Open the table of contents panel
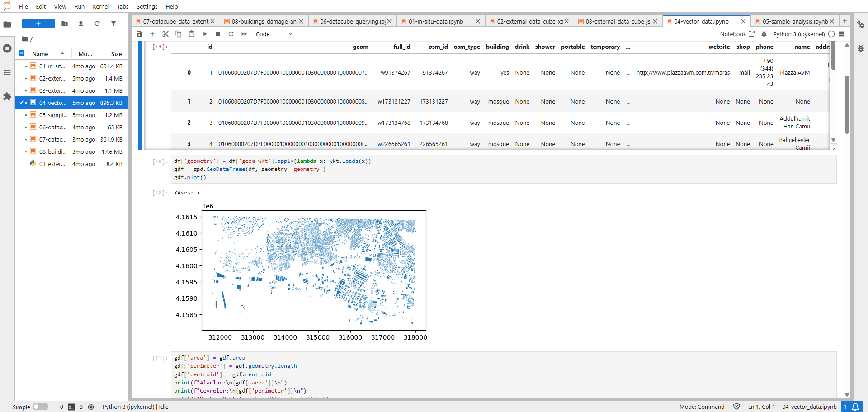The height and width of the screenshot is (412, 868). pyautogui.click(x=7, y=72)
